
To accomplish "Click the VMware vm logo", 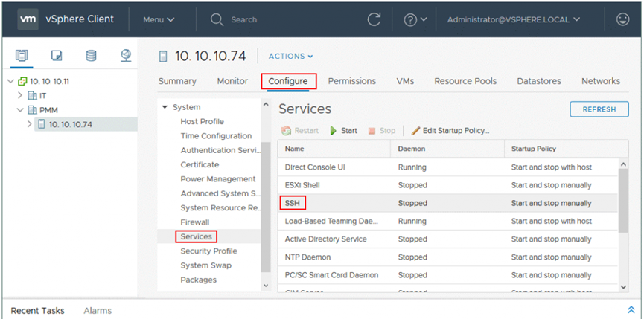I will 28,19.
